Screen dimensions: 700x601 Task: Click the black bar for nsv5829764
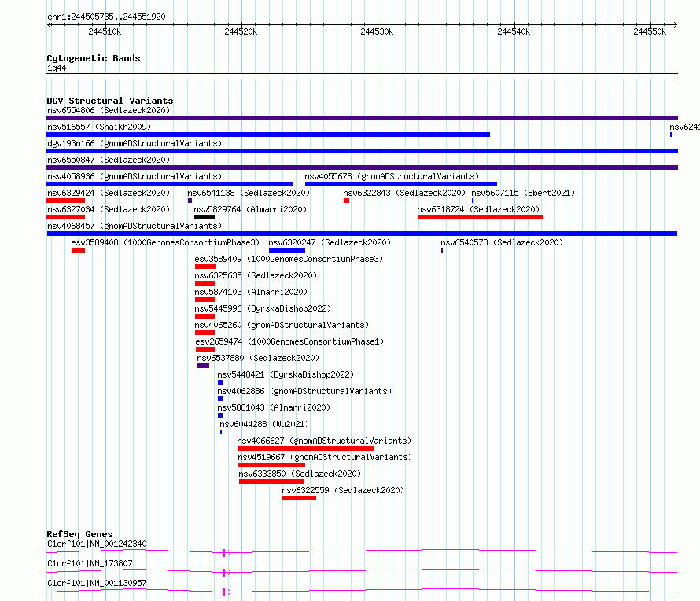[204, 217]
